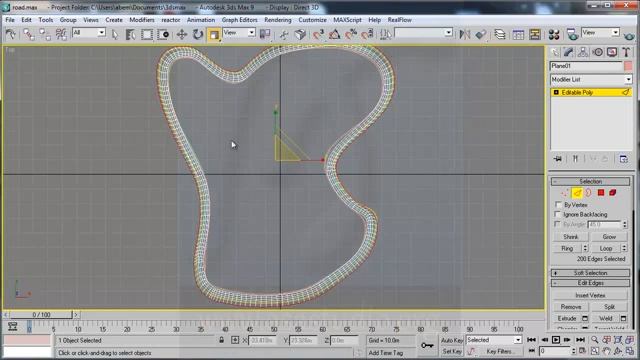Open the File menu
The height and width of the screenshot is (360, 640).
coord(10,20)
